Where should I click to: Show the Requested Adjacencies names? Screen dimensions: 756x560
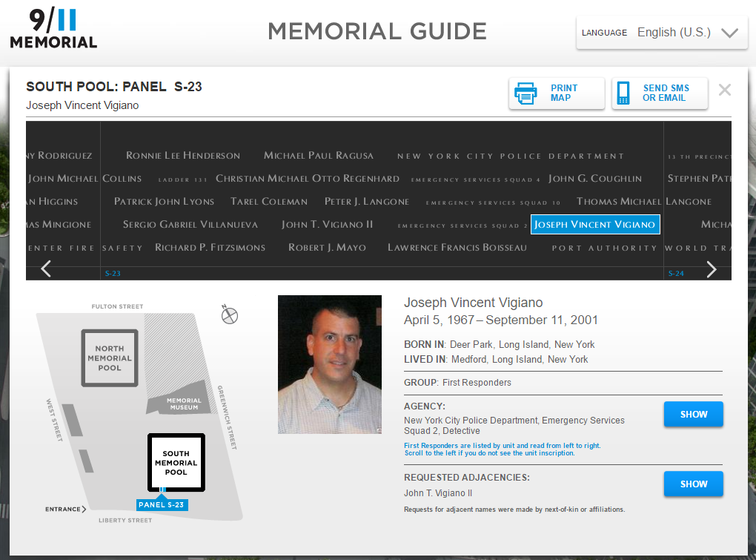click(x=693, y=484)
